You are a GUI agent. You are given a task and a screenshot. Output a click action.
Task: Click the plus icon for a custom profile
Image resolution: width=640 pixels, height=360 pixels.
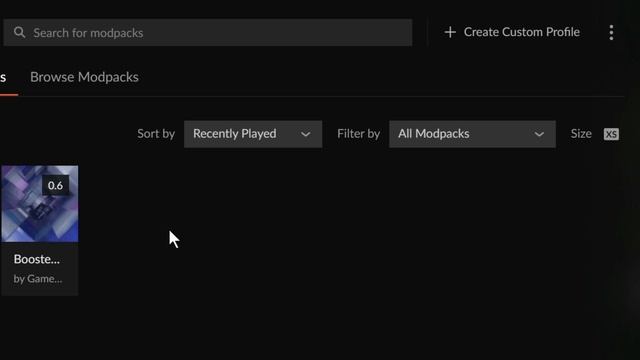(x=450, y=32)
